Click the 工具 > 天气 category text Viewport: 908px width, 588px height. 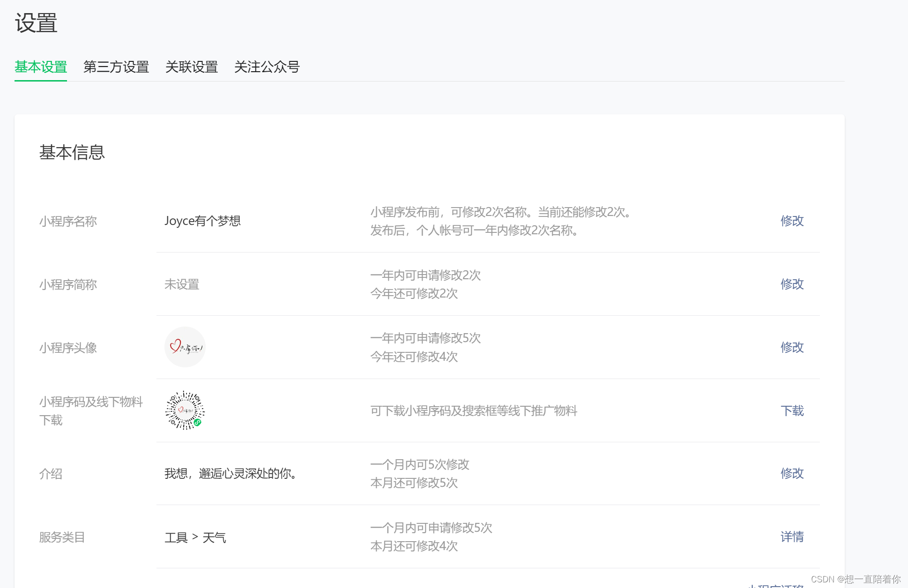195,537
